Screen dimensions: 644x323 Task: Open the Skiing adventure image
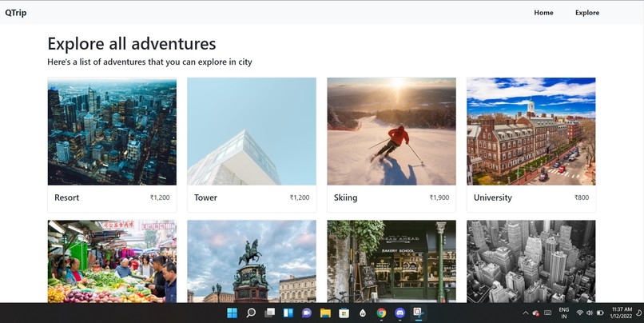click(392, 131)
